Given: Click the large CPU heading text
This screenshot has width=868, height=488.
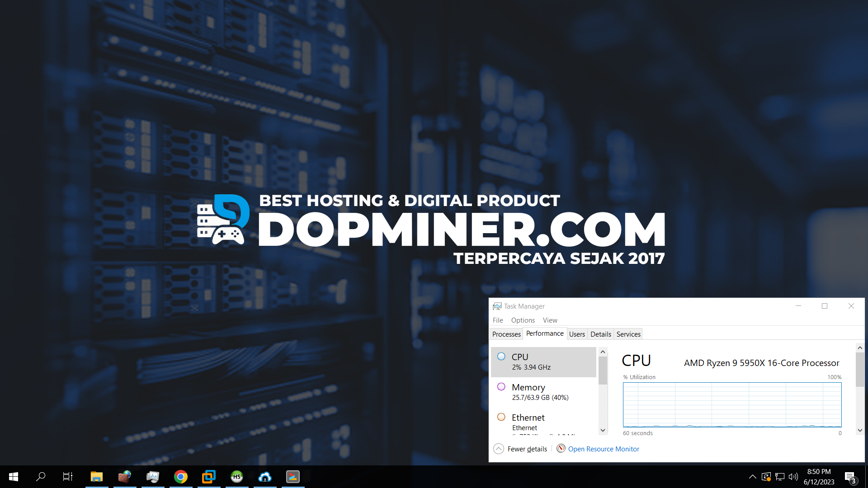Looking at the screenshot, I should click(x=636, y=361).
